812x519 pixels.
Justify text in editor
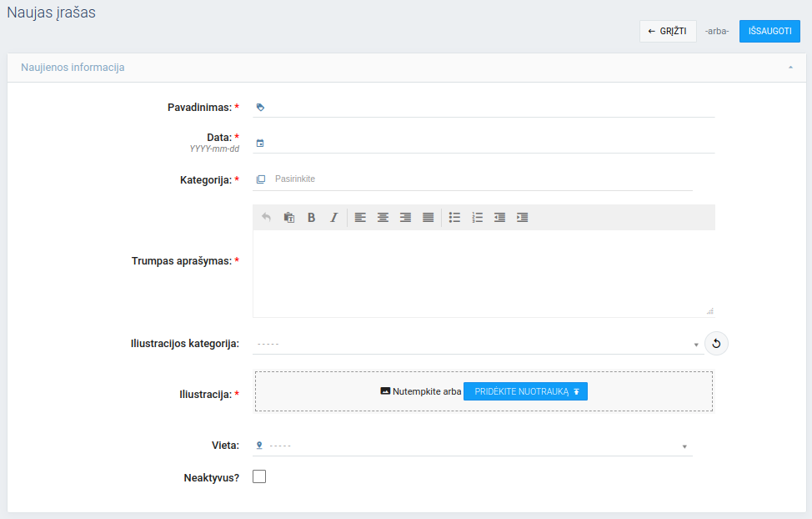[x=428, y=218]
